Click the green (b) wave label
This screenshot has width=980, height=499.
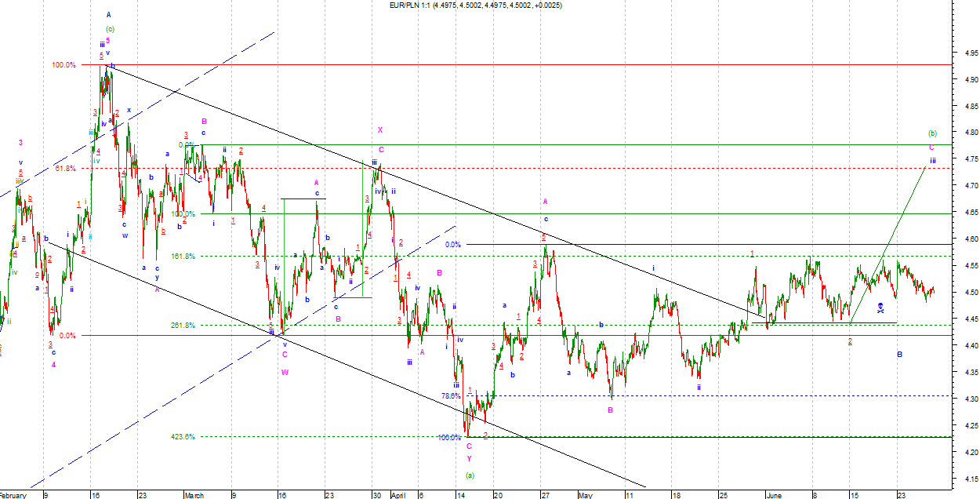pyautogui.click(x=932, y=133)
